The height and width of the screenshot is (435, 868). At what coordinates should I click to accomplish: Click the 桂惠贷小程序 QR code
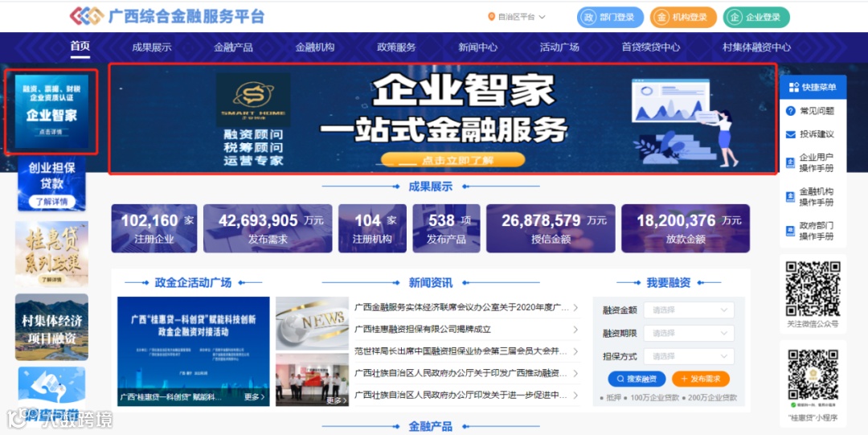pos(813,375)
